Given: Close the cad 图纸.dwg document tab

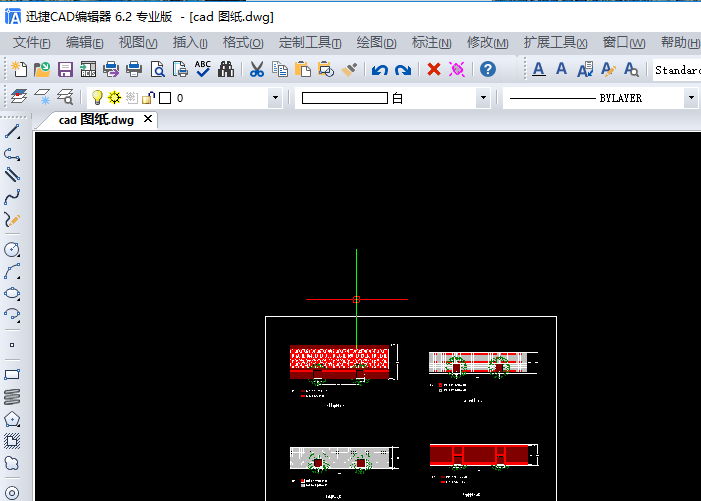Looking at the screenshot, I should coord(148,120).
